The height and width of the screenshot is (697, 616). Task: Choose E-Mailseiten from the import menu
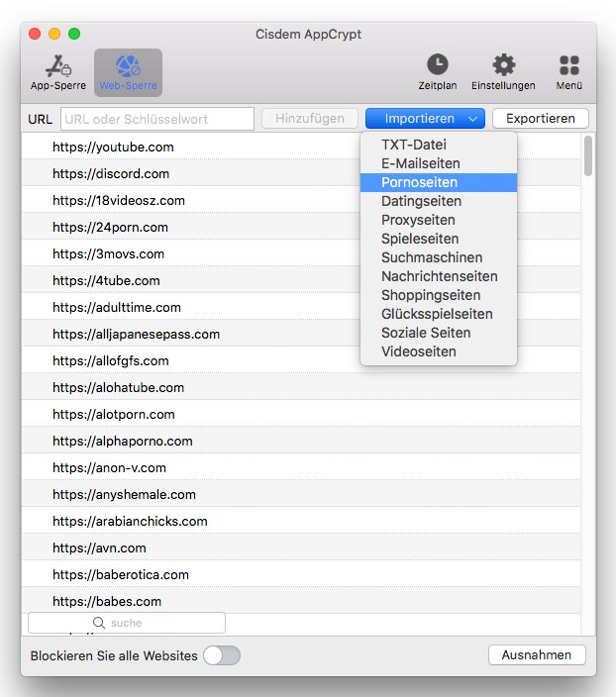tap(439, 163)
